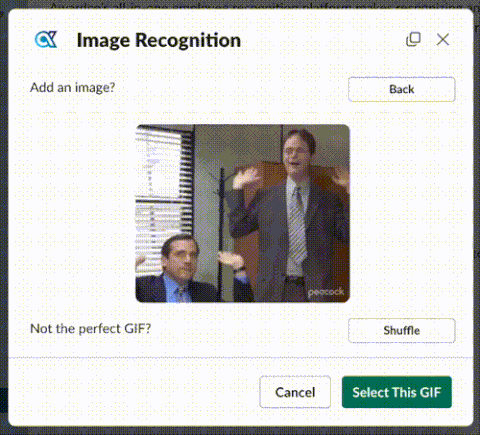Click the Office GIF preview thumbnail
The width and height of the screenshot is (480, 435).
(243, 214)
